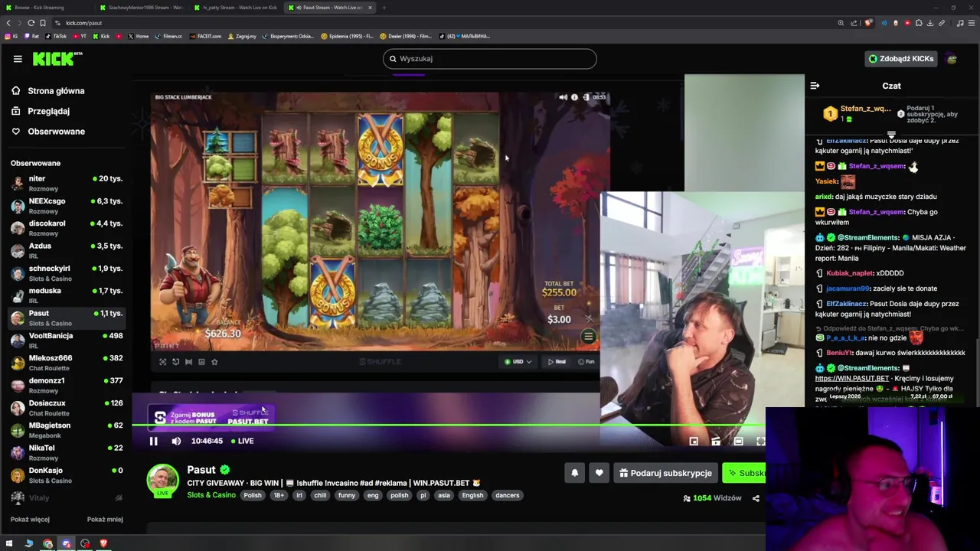This screenshot has height=551, width=980.
Task: Click Podaruj subskrypcje button
Action: [x=665, y=473]
